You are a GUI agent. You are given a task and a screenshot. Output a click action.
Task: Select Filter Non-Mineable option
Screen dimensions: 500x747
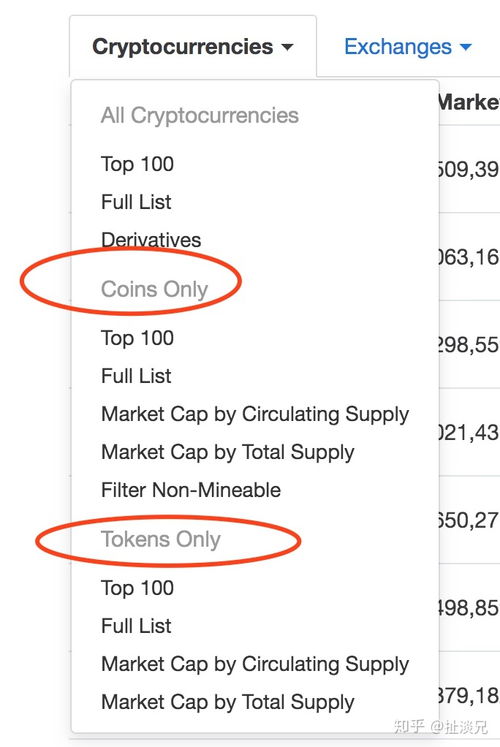click(x=191, y=490)
